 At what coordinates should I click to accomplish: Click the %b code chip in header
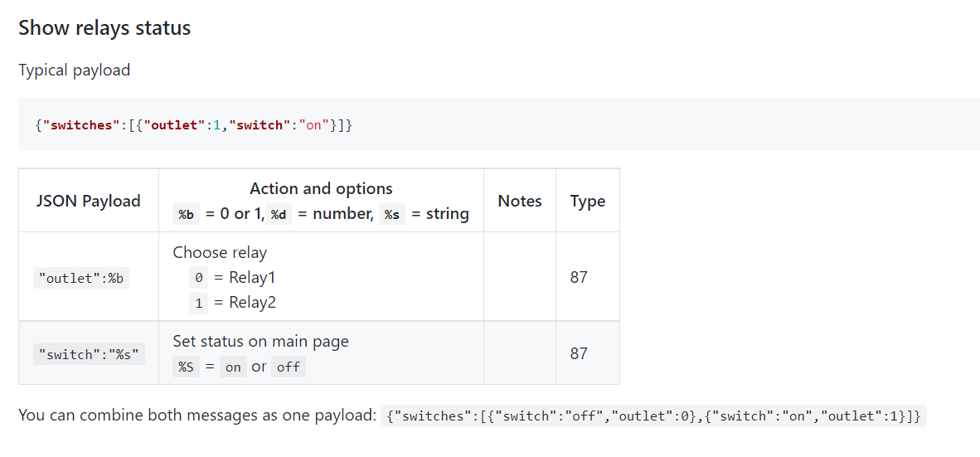click(185, 215)
